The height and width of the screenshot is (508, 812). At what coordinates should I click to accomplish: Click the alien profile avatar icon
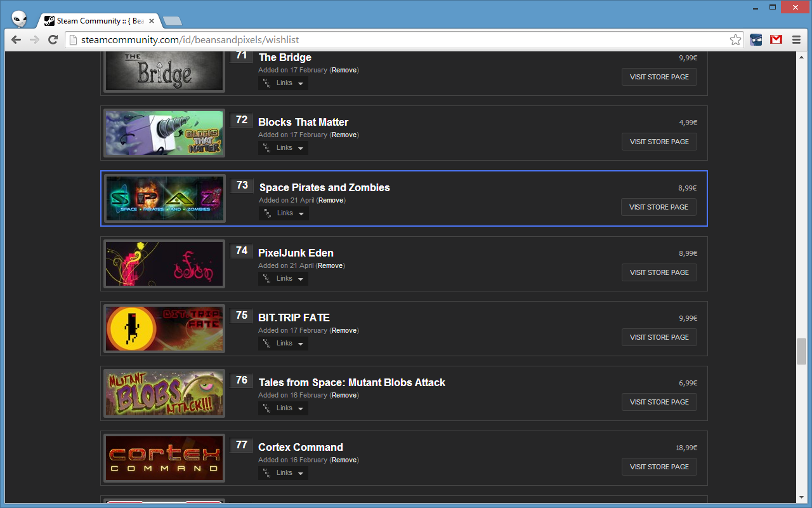[x=20, y=19]
